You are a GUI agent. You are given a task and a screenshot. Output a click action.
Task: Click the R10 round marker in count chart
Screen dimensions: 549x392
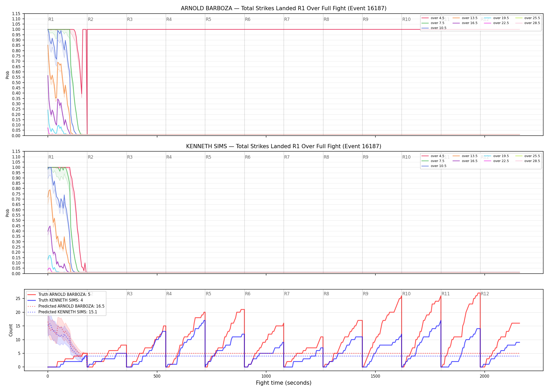tap(406, 294)
